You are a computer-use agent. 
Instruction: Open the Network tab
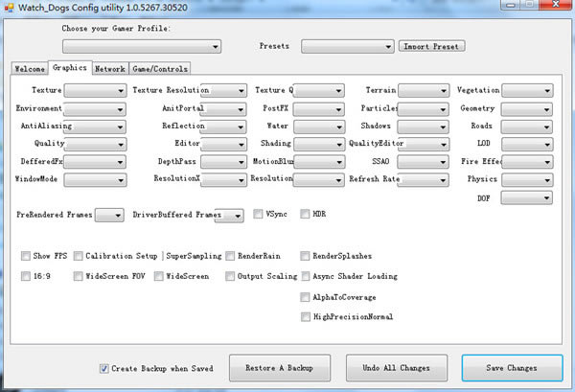pyautogui.click(x=109, y=69)
